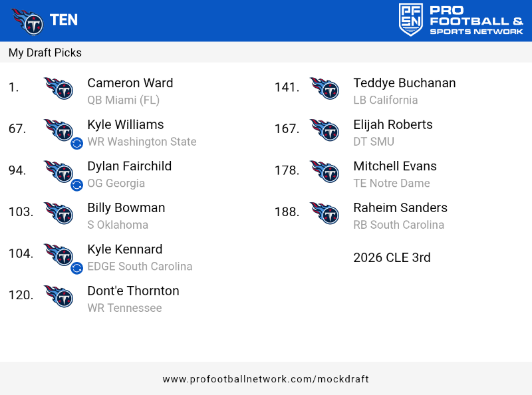
Task: Click the Titans logo in the header
Action: coord(27,21)
